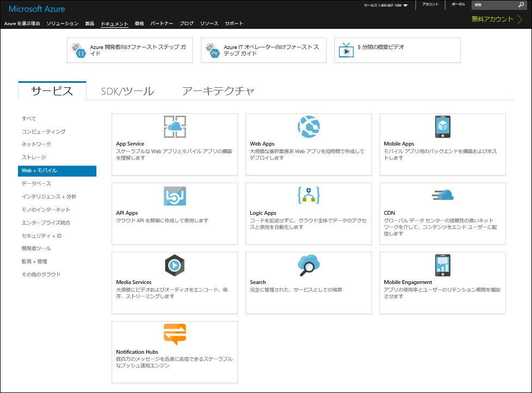Click the API Apps icon
The width and height of the screenshot is (532, 393).
coord(175,196)
